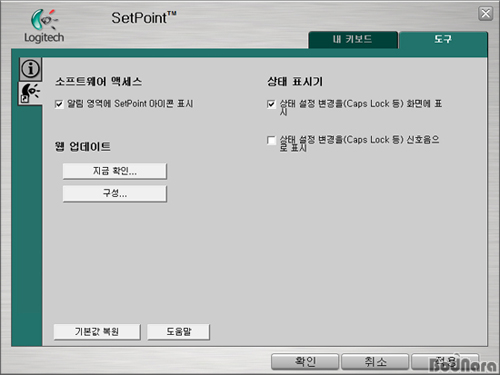Confirm with the '확인' button
The height and width of the screenshot is (375, 500).
point(305,362)
